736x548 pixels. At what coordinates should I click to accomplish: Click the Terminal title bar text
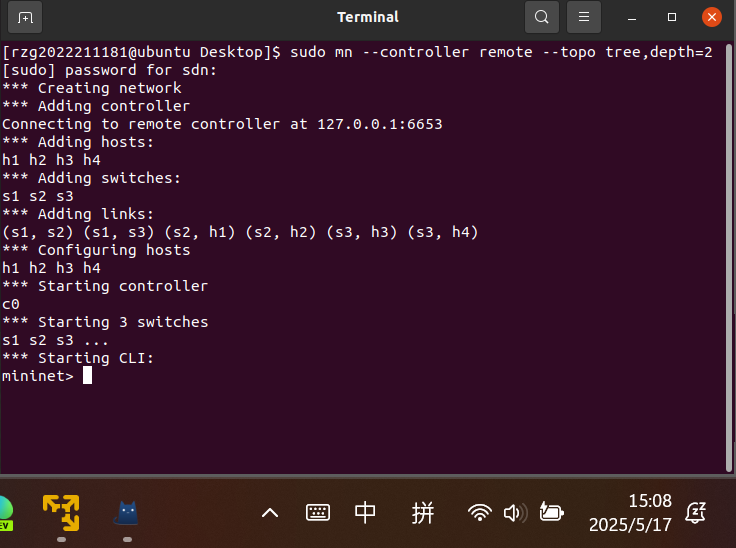tap(367, 17)
